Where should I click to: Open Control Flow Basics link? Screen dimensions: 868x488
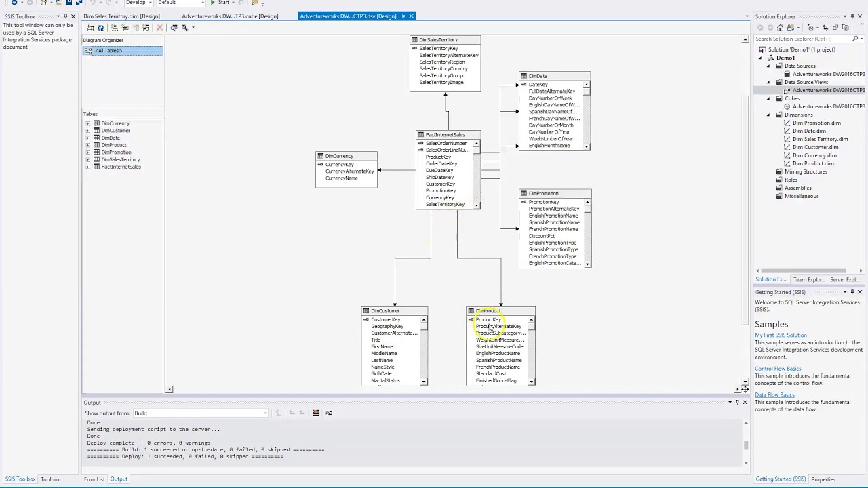778,369
